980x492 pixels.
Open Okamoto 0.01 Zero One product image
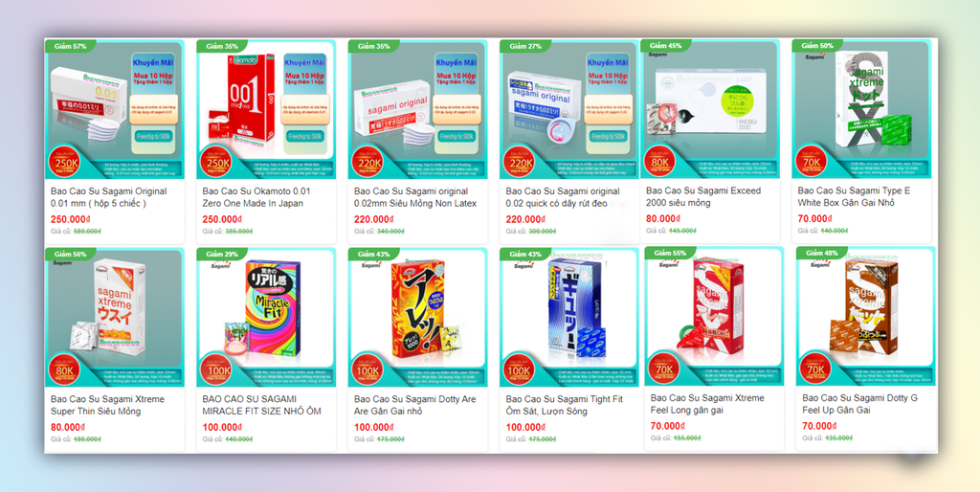point(266,109)
